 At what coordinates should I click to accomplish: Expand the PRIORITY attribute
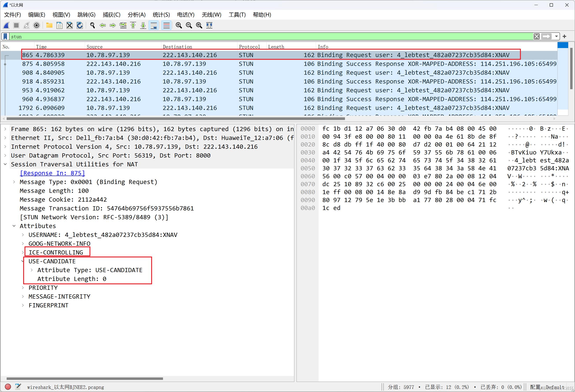(23, 288)
